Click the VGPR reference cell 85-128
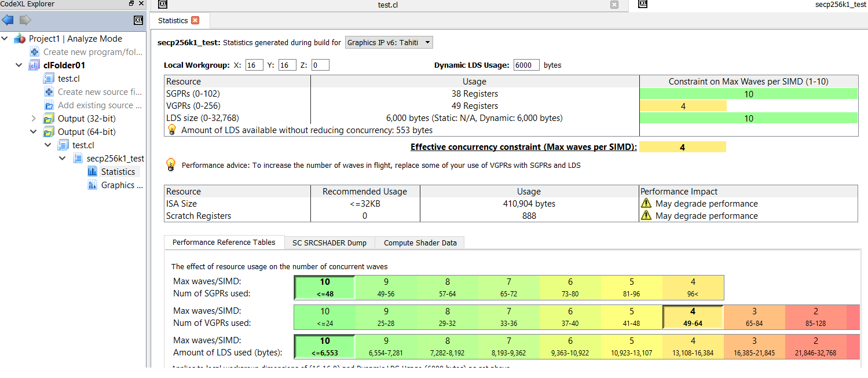868x378 pixels. point(815,317)
